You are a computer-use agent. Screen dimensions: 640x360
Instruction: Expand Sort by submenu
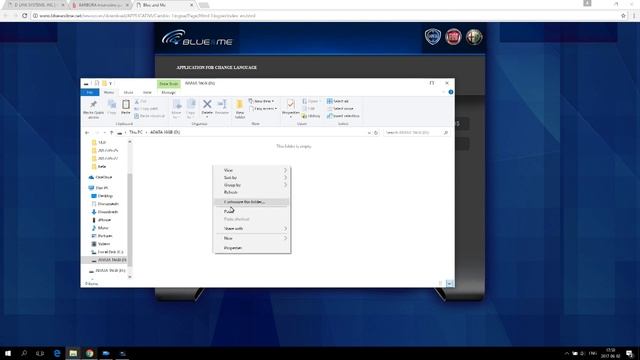(x=252, y=178)
